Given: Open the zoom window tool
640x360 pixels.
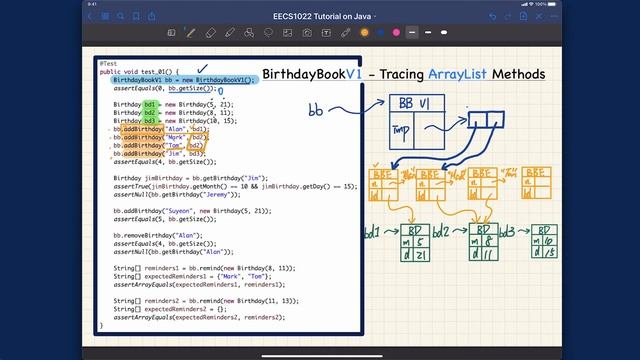Looking at the screenshot, I should 171,33.
